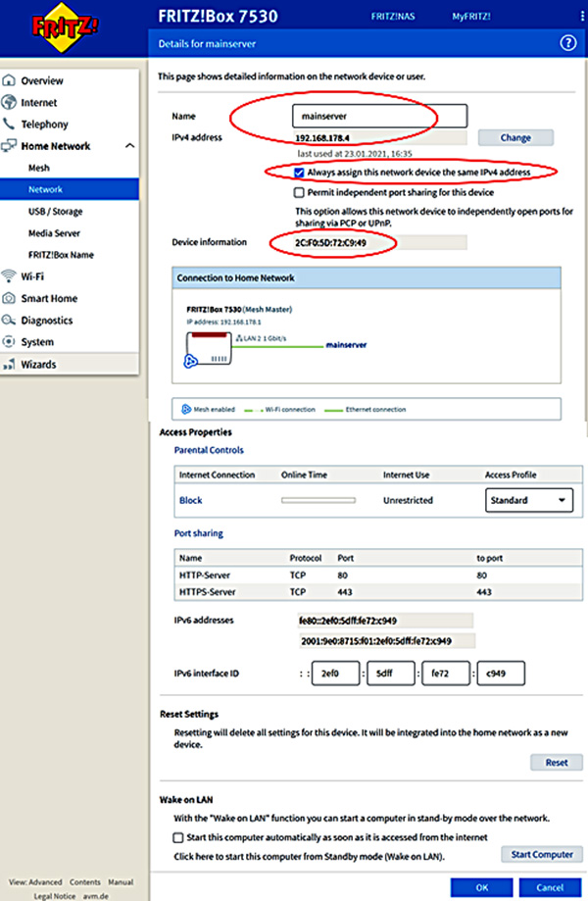Click the FRITZ!Box router image
Image resolution: width=588 pixels, height=901 pixels.
coord(209,348)
